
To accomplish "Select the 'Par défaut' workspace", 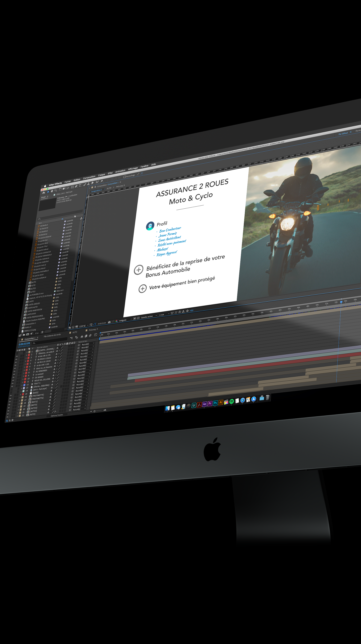I will pyautogui.click(x=343, y=134).
